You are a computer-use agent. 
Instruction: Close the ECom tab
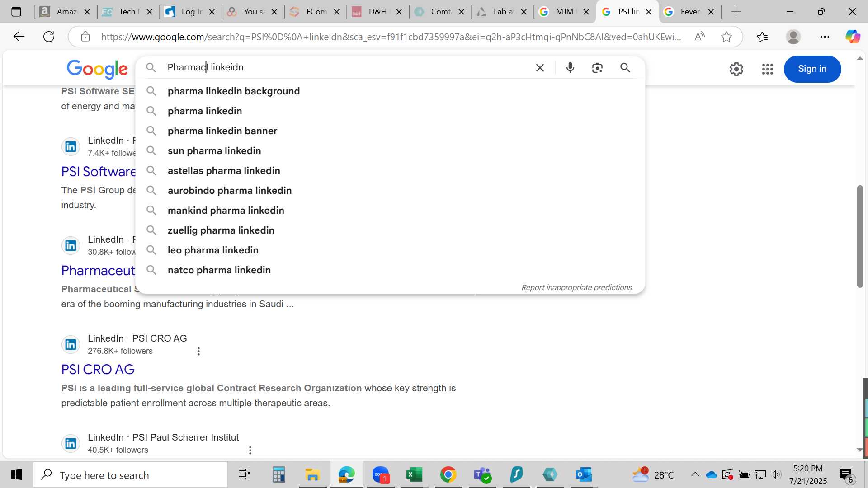337,12
